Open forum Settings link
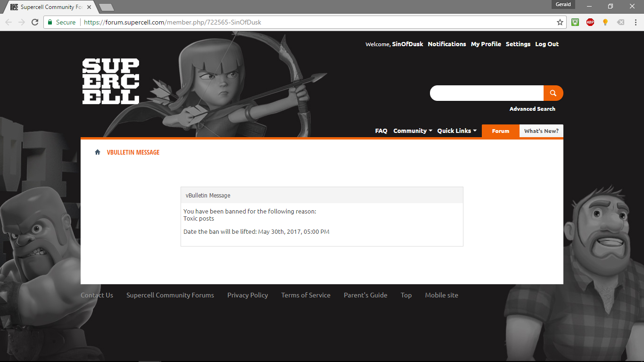Image resolution: width=644 pixels, height=362 pixels. (518, 44)
